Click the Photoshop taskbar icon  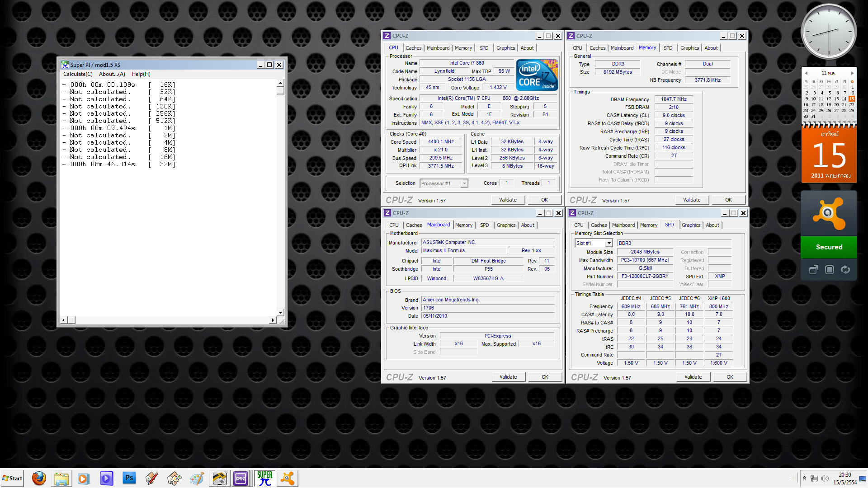pyautogui.click(x=129, y=478)
